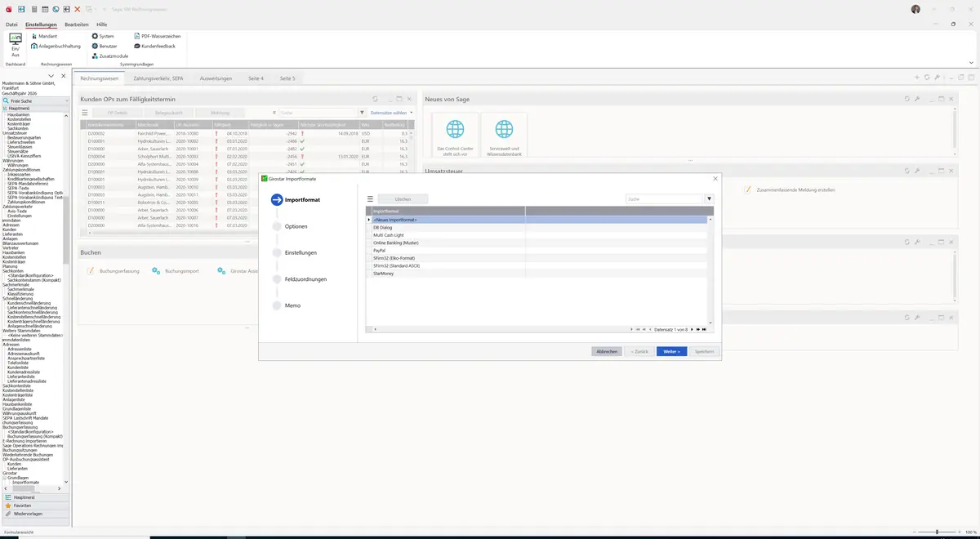Open Buchungsimport shortcut in Buchen panel
This screenshot has width=980, height=539.
pos(176,270)
